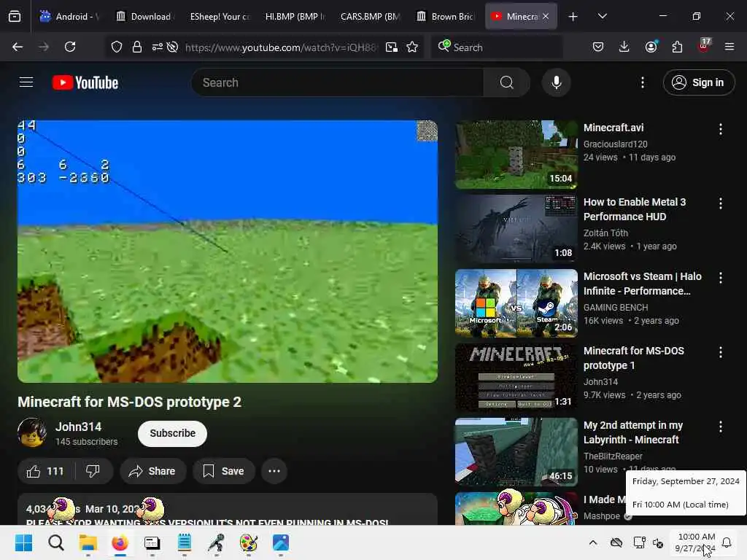The height and width of the screenshot is (560, 747).
Task: Save video to a playlist
Action: pyautogui.click(x=223, y=471)
